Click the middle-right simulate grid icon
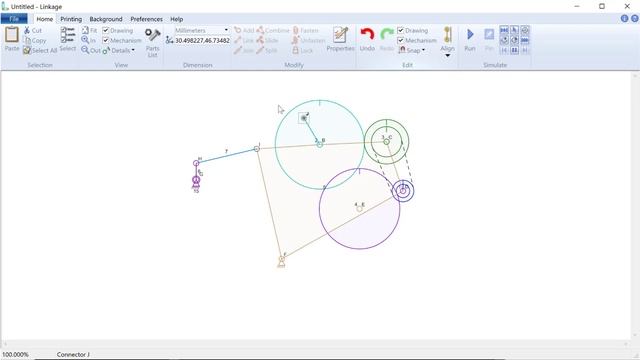Image resolution: width=640 pixels, height=360 pixels. 525,40
